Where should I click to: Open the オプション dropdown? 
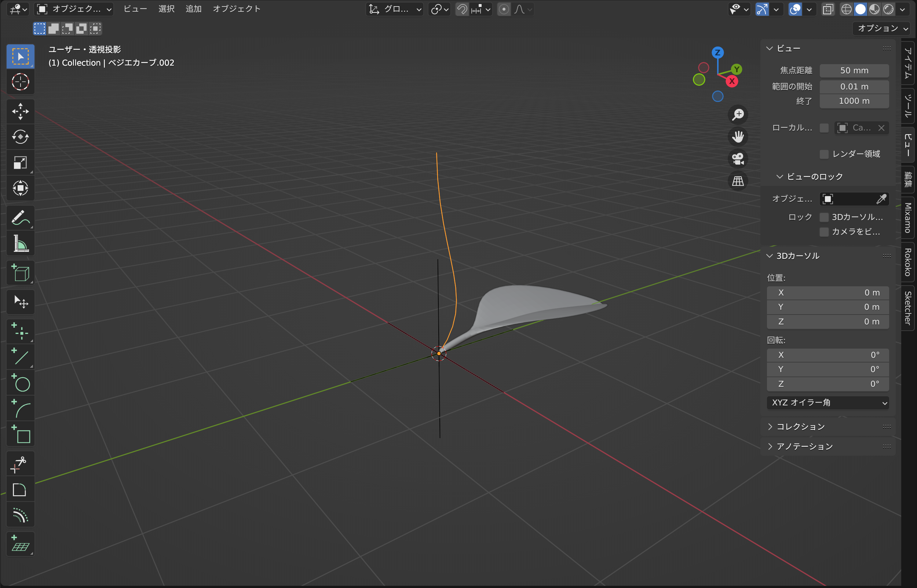[x=882, y=28]
